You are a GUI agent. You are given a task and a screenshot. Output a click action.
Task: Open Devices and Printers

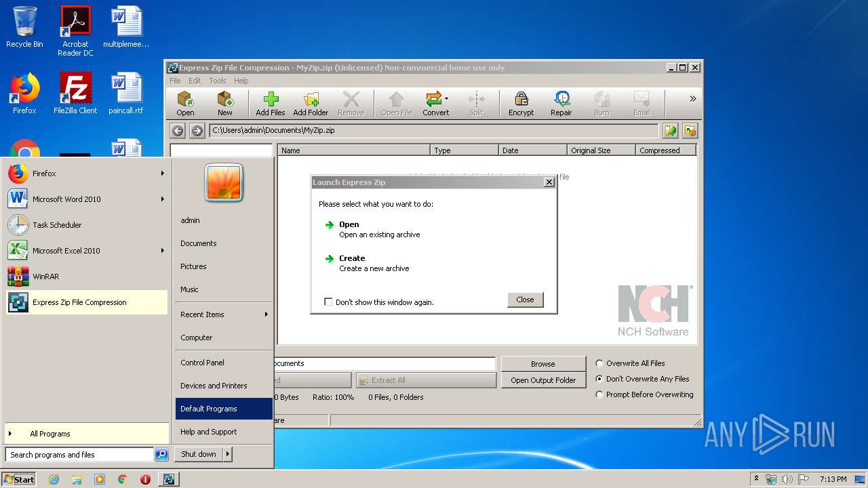click(224, 386)
